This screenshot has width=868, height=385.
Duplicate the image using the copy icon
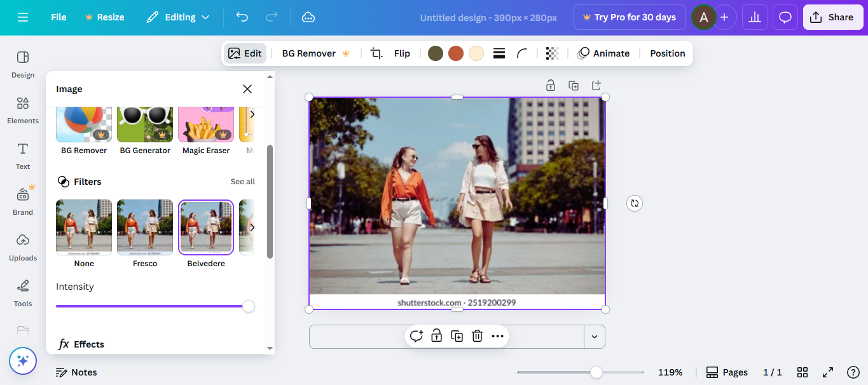[x=457, y=336]
